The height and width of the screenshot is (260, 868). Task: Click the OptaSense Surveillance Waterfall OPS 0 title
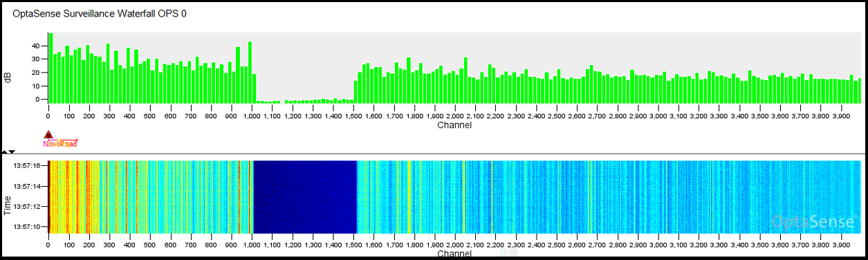point(100,13)
